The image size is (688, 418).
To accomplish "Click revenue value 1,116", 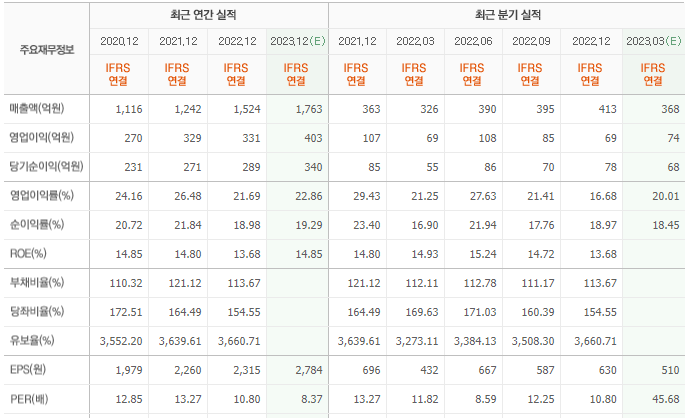I will click(x=129, y=109).
